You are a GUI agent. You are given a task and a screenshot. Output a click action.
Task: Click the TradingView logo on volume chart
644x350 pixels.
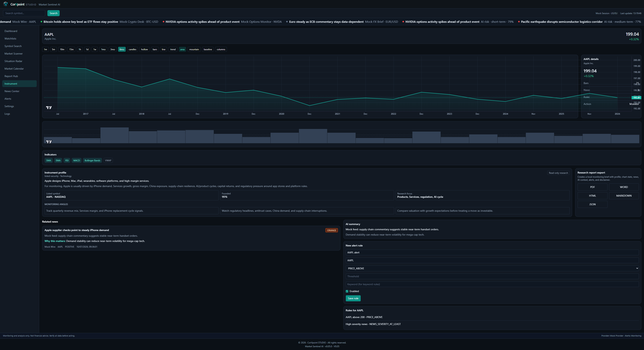click(49, 142)
